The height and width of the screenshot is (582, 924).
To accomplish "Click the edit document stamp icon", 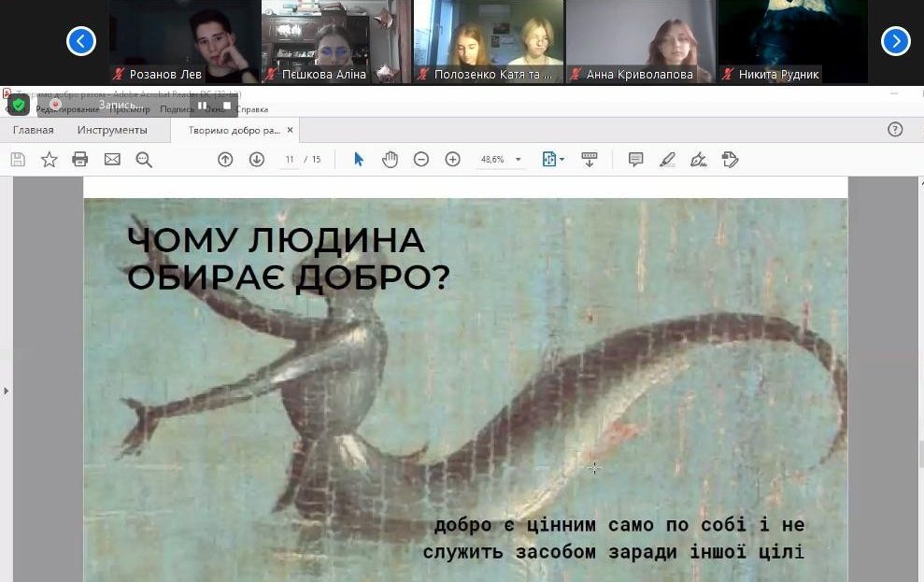I will pos(730,160).
